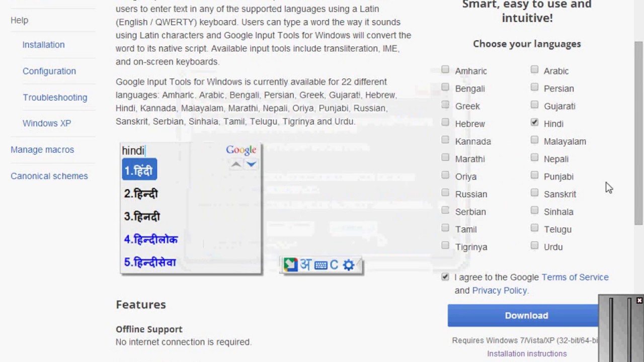This screenshot has width=644, height=362.
Task: Select suggestion 1 हिंदी
Action: coord(139,170)
